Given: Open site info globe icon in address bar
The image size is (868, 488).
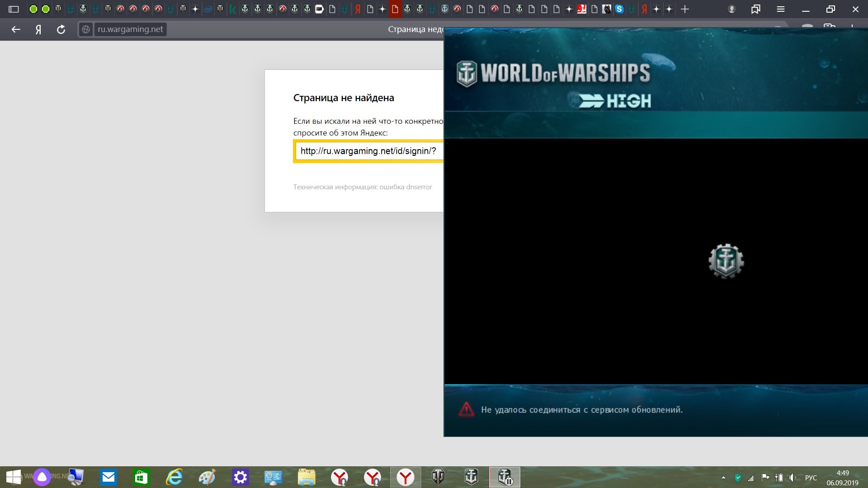Looking at the screenshot, I should (x=85, y=29).
